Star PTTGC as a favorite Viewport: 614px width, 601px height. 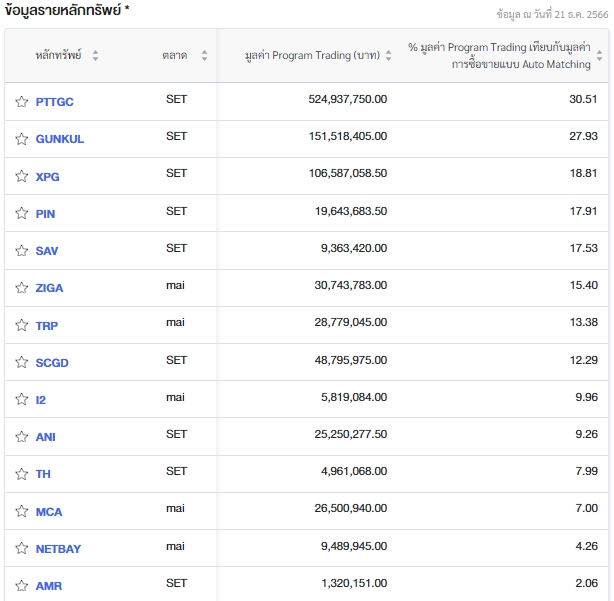tap(22, 102)
